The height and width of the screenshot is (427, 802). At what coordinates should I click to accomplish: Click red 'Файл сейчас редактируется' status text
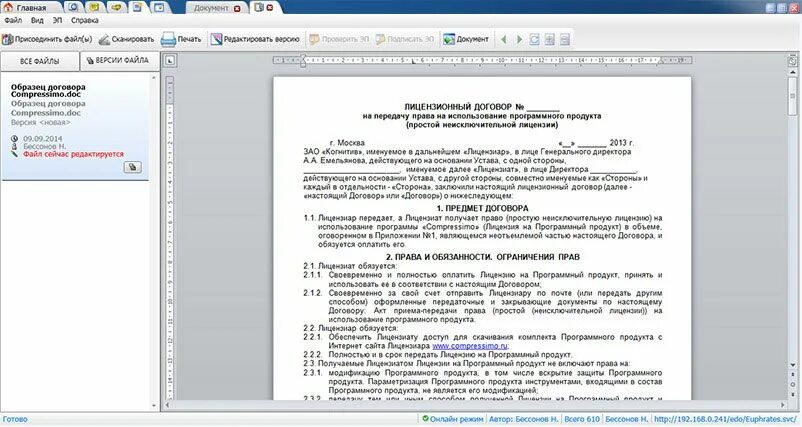[x=73, y=154]
